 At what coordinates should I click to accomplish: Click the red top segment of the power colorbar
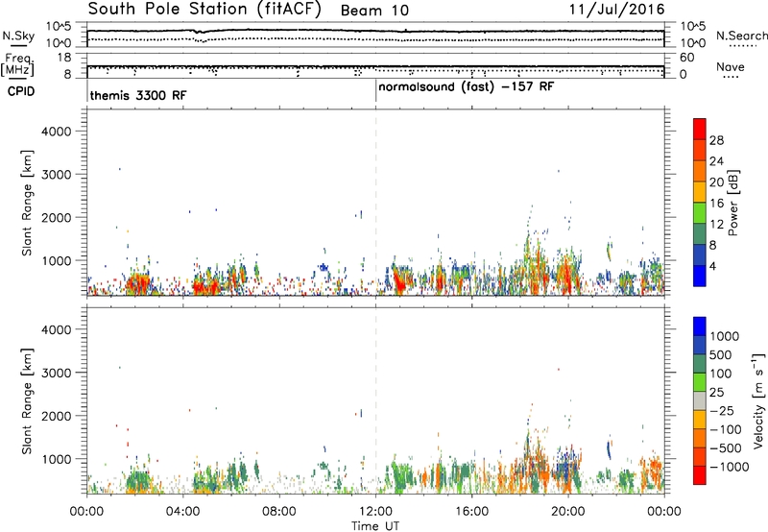pyautogui.click(x=700, y=129)
